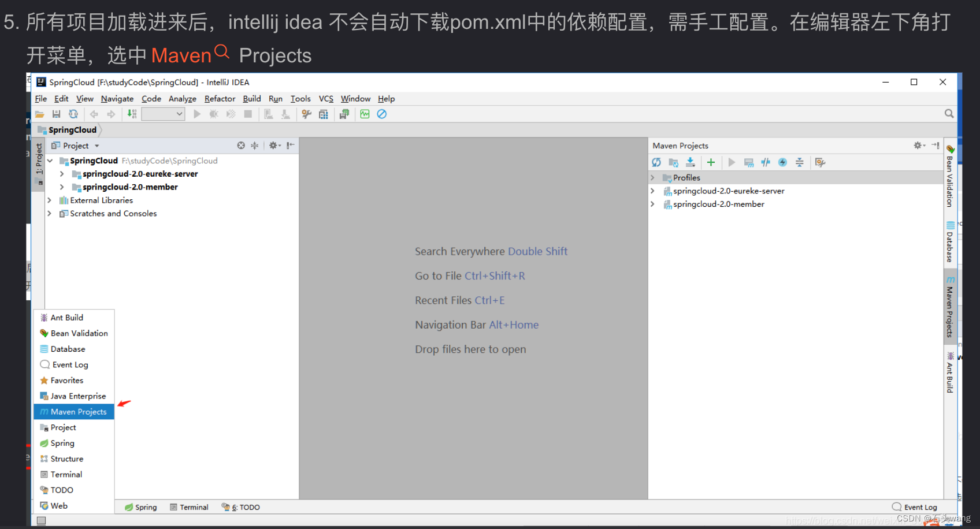Click the Synchronize toolbar icon
The width and height of the screenshot is (980, 529).
pos(73,114)
